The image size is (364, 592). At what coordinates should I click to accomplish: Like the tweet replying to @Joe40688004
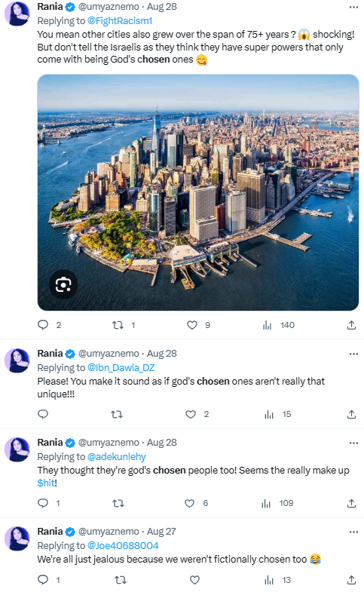tap(194, 579)
